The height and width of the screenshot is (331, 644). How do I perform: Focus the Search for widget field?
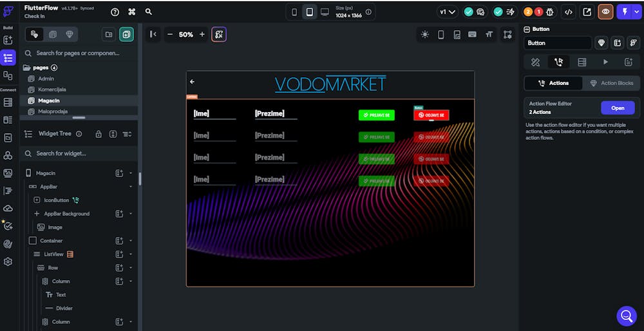pyautogui.click(x=79, y=153)
